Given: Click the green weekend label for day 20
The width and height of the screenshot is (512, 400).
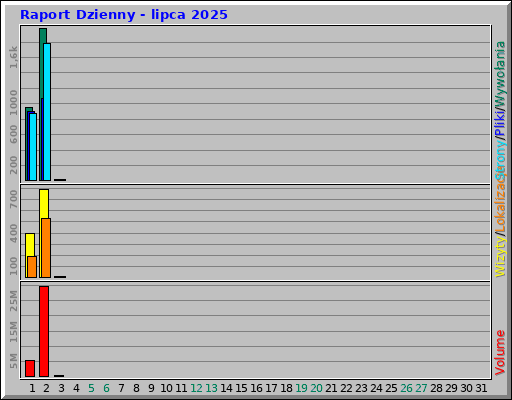Looking at the screenshot, I should pos(316,388).
